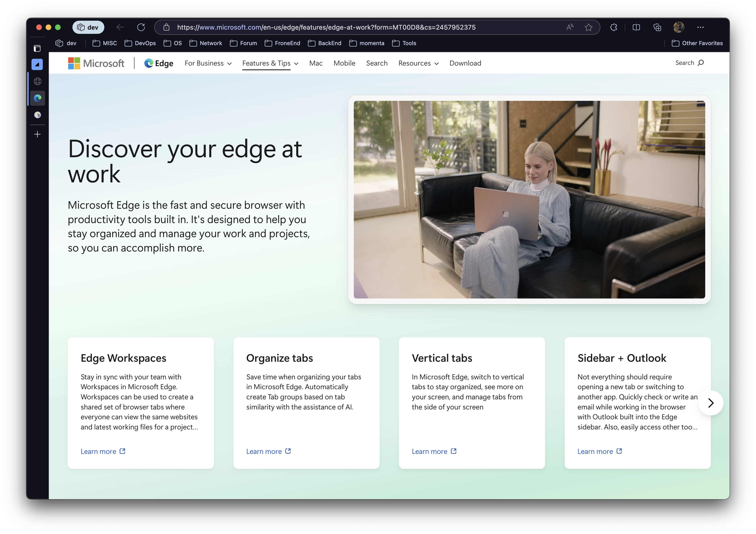Open the dev favorites item

[x=66, y=43]
